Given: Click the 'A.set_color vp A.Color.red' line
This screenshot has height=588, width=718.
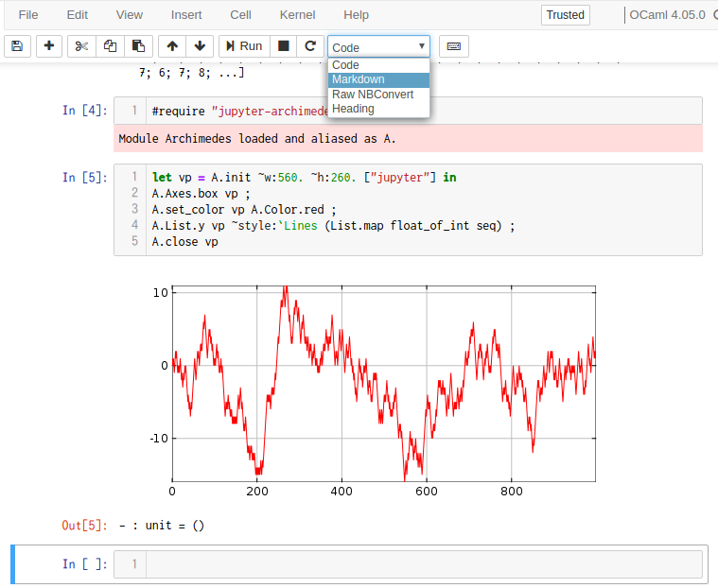Looking at the screenshot, I should tap(244, 210).
